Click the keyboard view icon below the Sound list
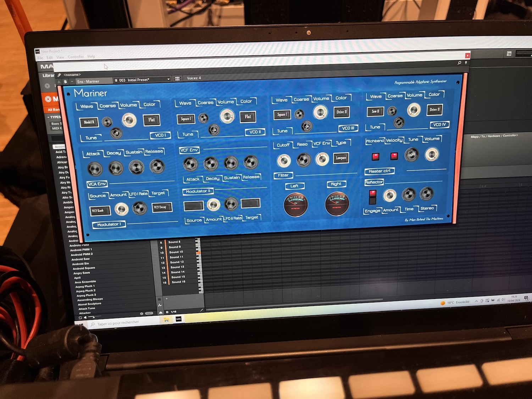This screenshot has width=532, height=399. coord(160,305)
